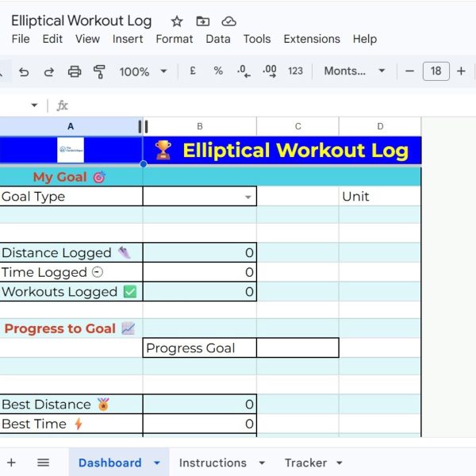
Task: Select the 'Unit' cell
Action: click(380, 197)
